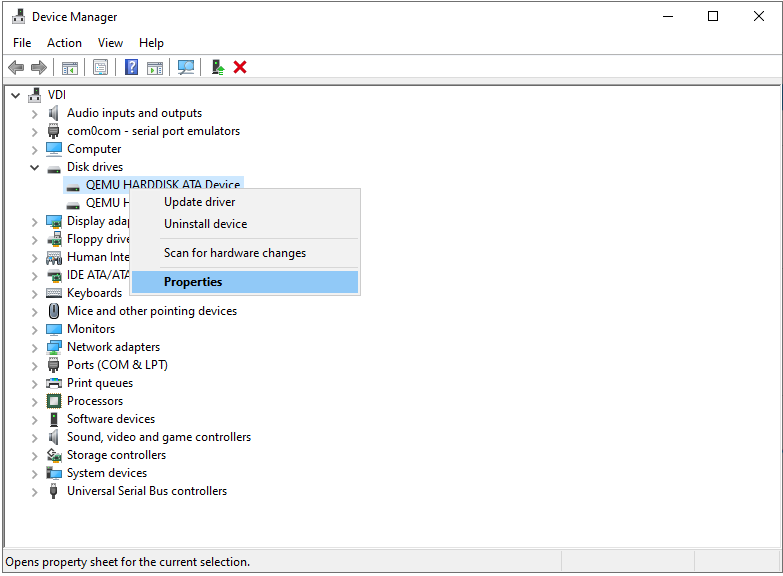Open the File menu
783x576 pixels.
(x=22, y=43)
